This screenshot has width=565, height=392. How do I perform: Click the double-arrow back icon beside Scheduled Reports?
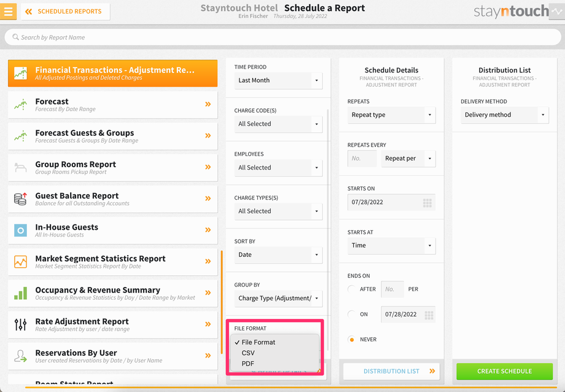(x=28, y=12)
